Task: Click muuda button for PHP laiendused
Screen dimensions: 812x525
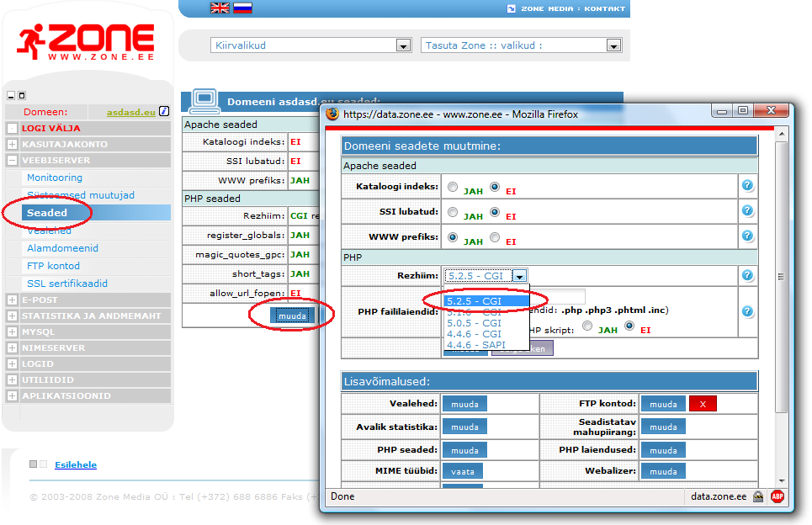Action: [x=663, y=450]
